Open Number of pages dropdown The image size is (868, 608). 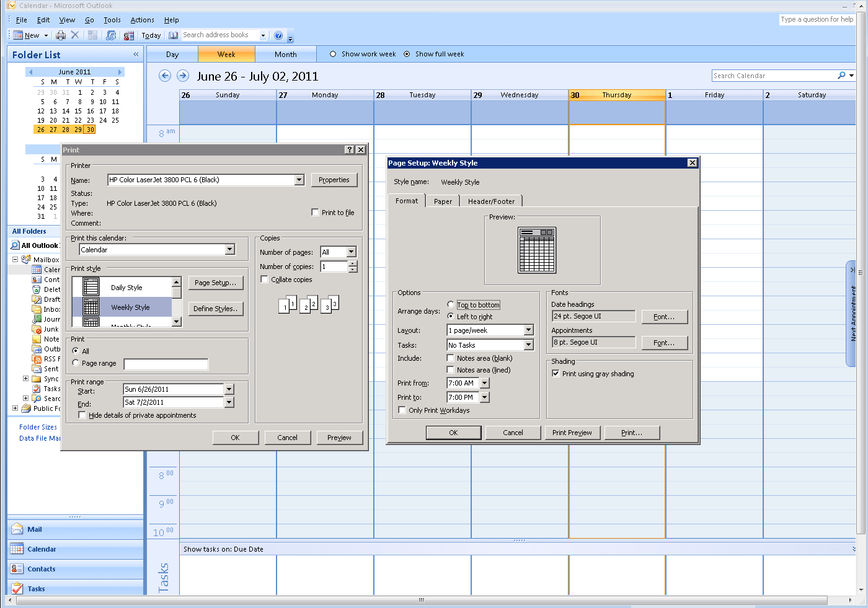pos(352,252)
